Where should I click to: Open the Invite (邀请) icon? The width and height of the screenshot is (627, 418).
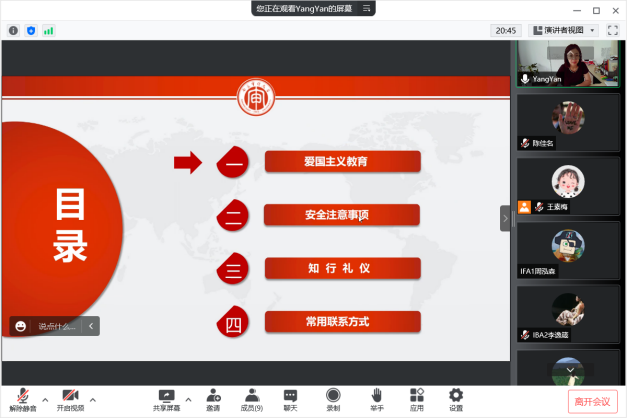pos(213,397)
